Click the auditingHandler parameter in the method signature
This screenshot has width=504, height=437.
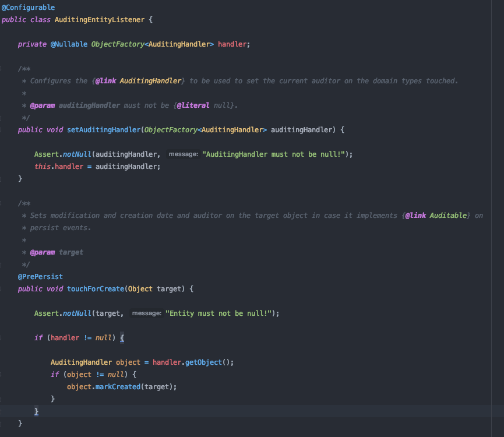(x=301, y=130)
